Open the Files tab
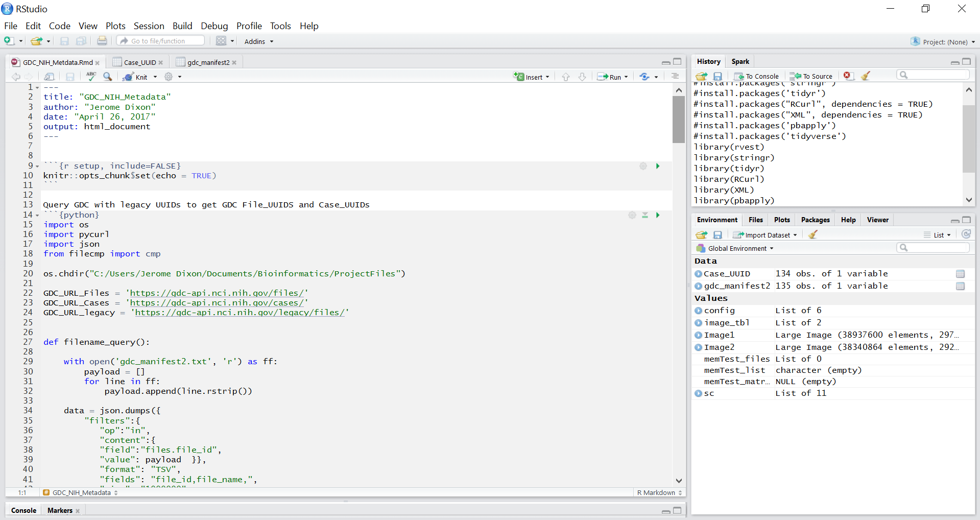 click(755, 220)
